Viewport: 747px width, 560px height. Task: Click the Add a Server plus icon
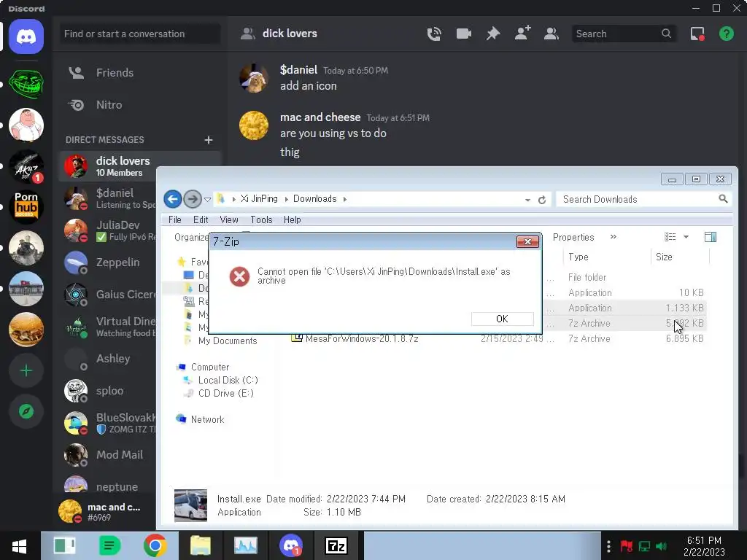point(26,370)
